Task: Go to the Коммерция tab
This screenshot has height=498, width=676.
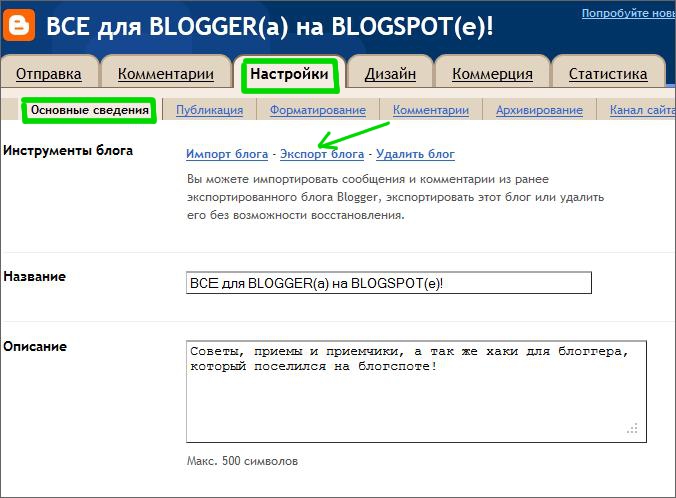Action: click(492, 74)
